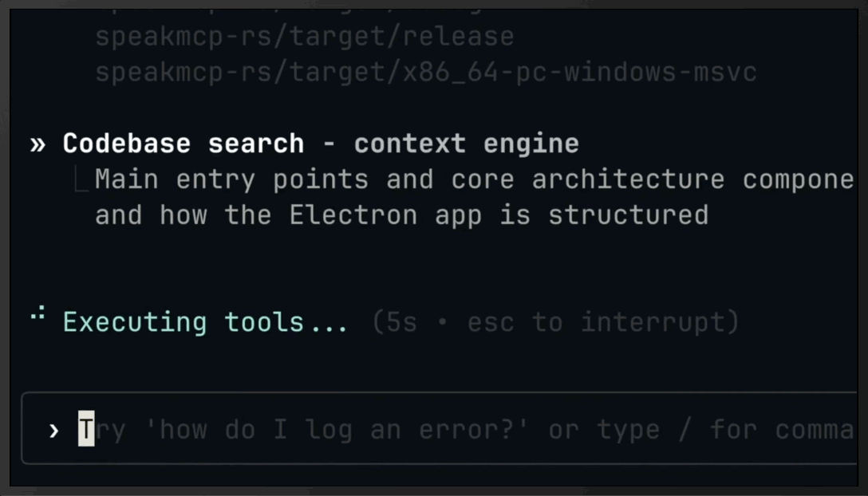Select the Codebase search - context engine header

click(319, 144)
